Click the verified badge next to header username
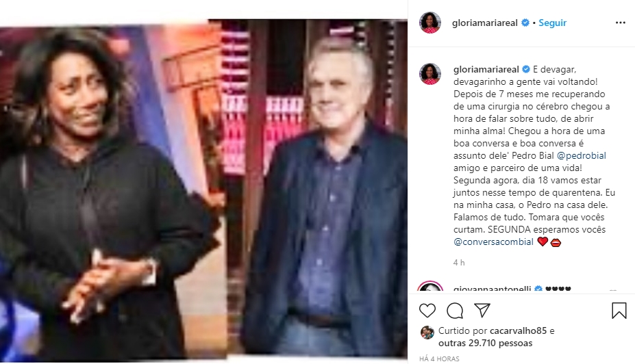635x364 pixels. (x=525, y=23)
